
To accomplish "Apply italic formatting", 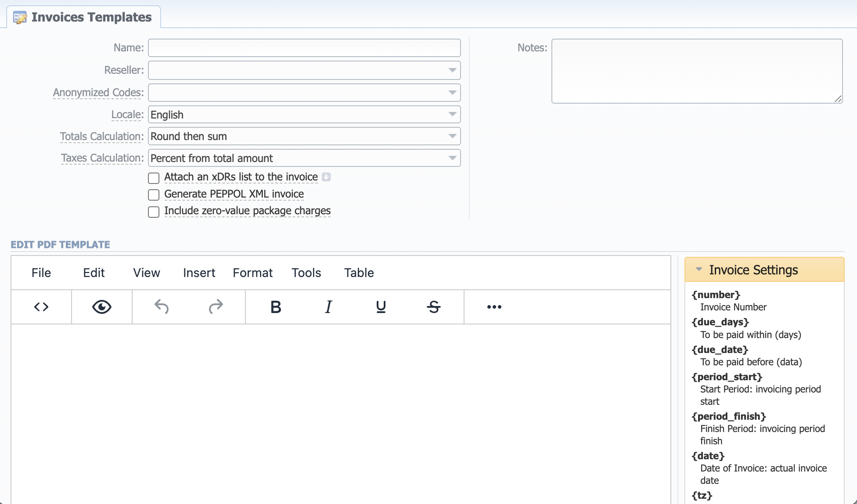I will pyautogui.click(x=328, y=307).
